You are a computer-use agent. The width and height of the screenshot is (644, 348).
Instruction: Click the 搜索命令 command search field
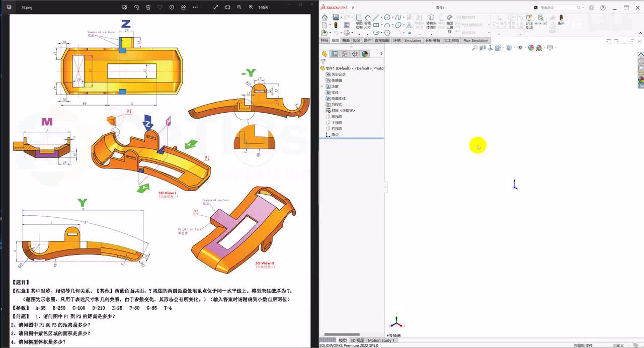coord(558,8)
